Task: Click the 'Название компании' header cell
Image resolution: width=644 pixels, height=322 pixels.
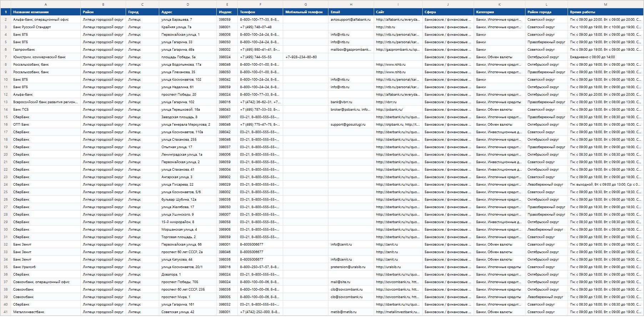Action: [x=46, y=12]
